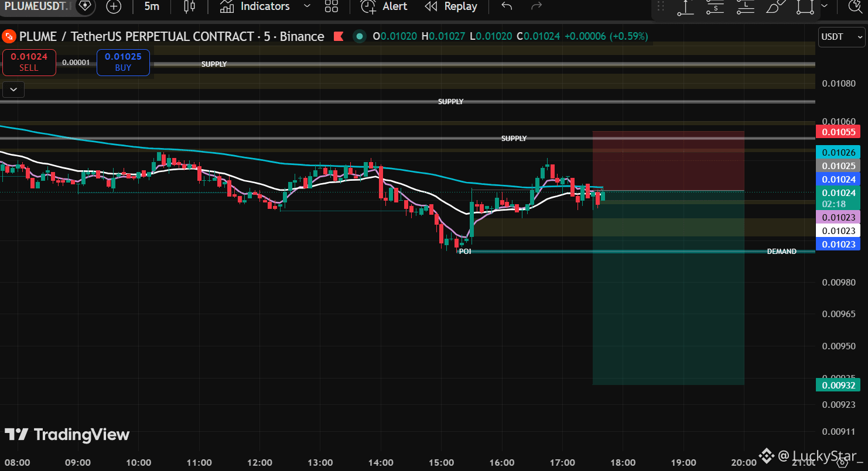Click the chart title PLUME / TetherUS PERPETUAL CONTRACT
The height and width of the screenshot is (471, 868).
click(136, 36)
